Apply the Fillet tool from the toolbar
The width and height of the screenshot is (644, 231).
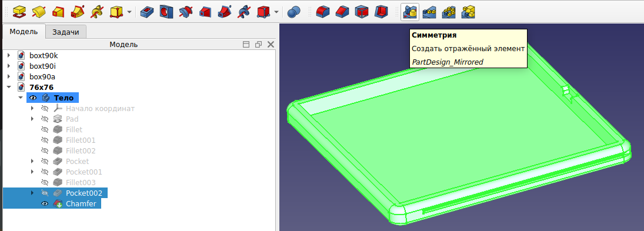[322, 12]
